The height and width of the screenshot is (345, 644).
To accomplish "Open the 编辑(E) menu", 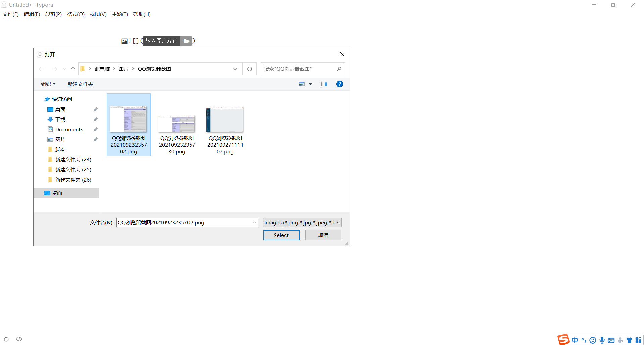I will click(32, 14).
